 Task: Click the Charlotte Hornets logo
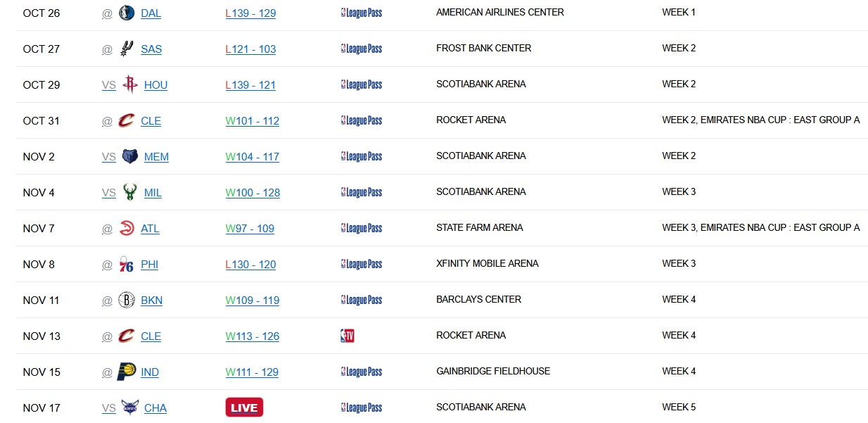point(129,408)
